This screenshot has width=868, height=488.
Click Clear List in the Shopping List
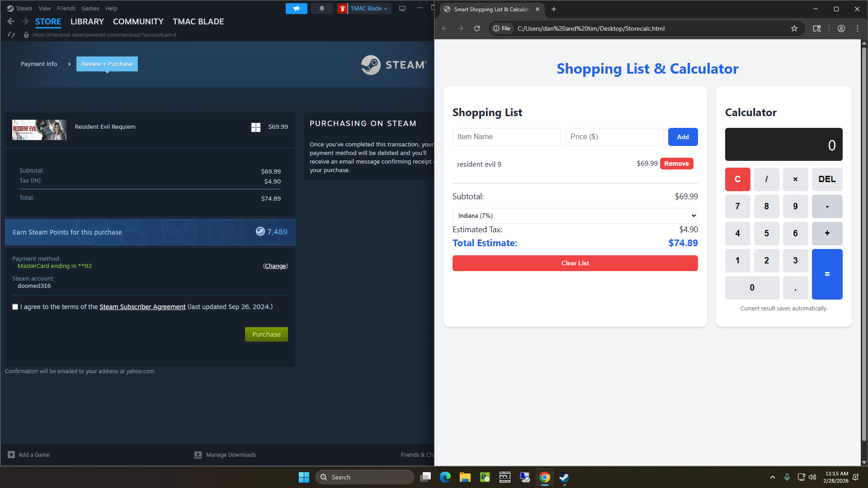coord(575,263)
